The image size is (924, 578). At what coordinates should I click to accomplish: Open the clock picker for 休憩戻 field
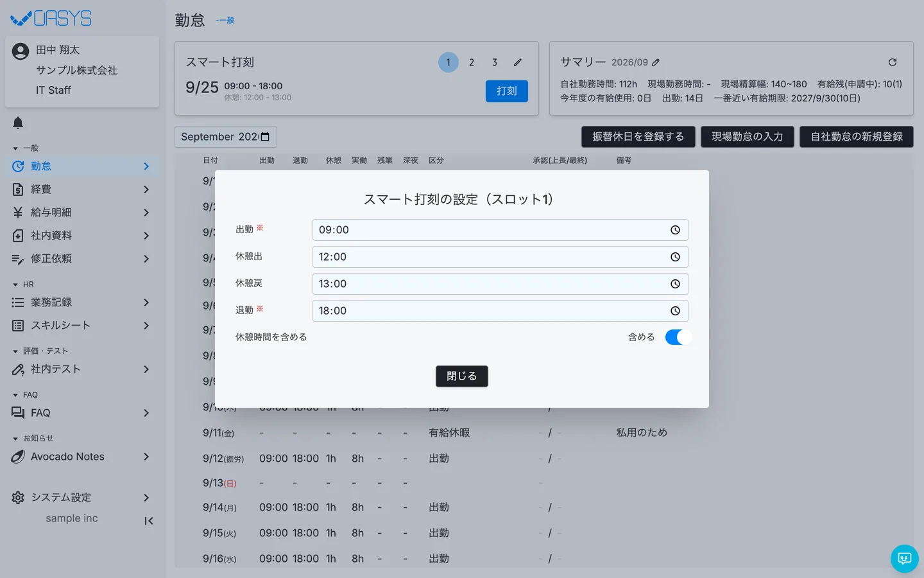point(675,284)
